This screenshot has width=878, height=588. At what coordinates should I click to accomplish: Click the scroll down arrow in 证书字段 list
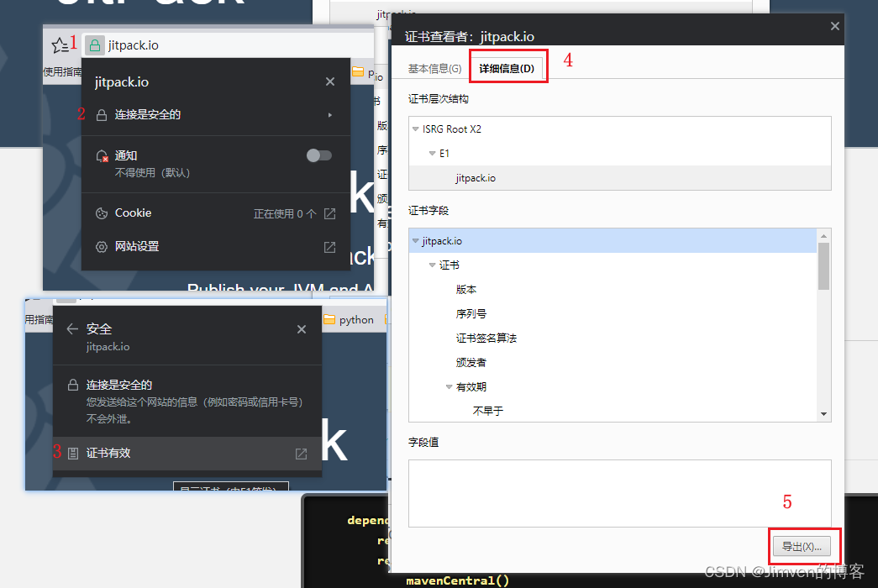tap(823, 414)
